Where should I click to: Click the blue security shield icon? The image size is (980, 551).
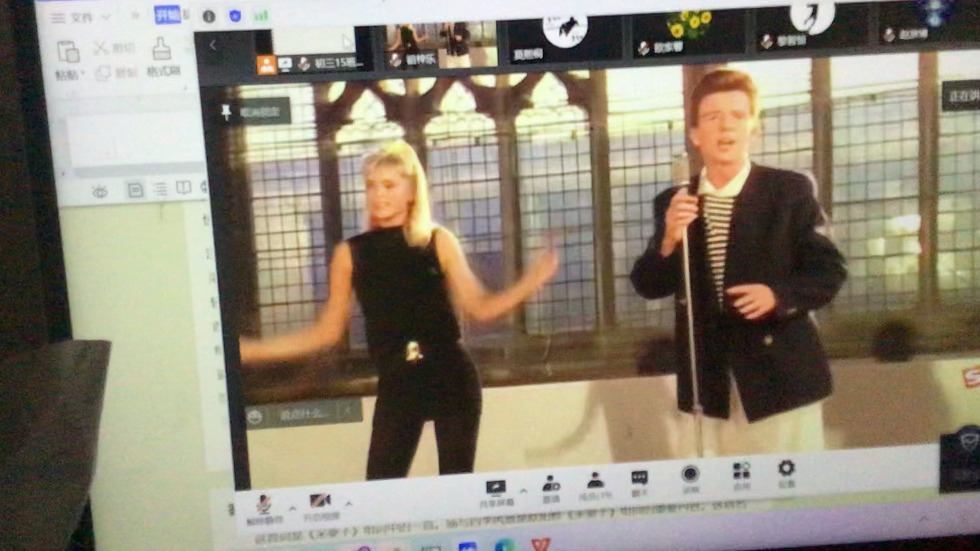(x=235, y=16)
